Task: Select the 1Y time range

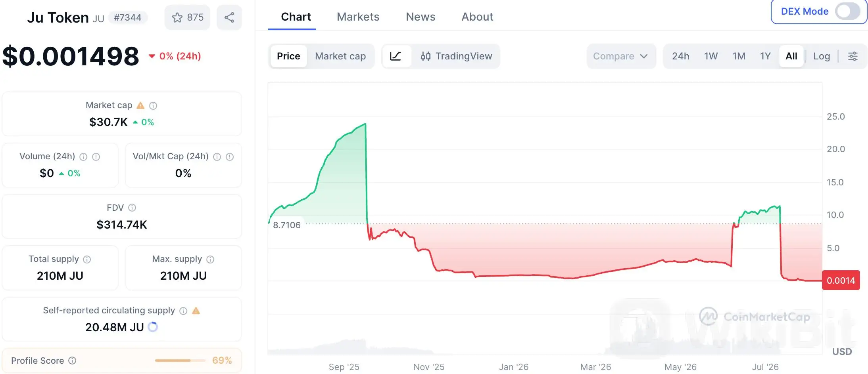Action: click(765, 56)
